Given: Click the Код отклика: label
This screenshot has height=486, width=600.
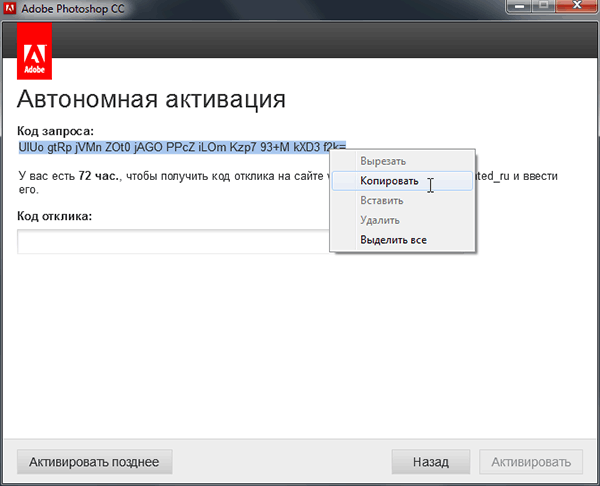Looking at the screenshot, I should tap(55, 216).
